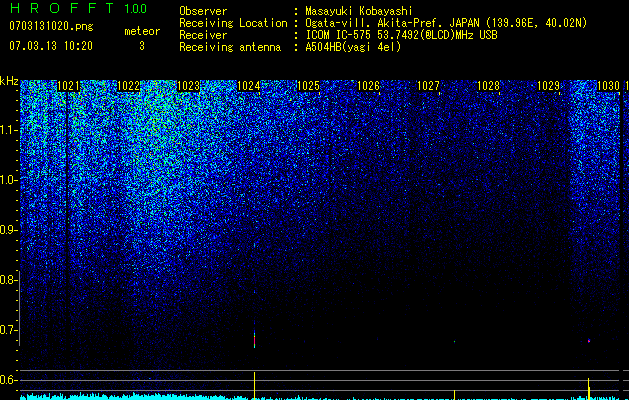Click the meteor label
Screen dimensions: 629x400
pyautogui.click(x=142, y=31)
